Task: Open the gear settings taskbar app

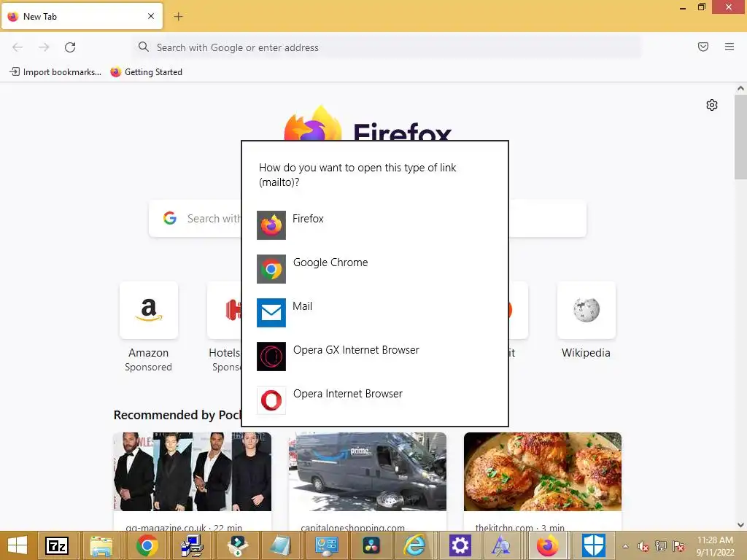Action: point(460,545)
